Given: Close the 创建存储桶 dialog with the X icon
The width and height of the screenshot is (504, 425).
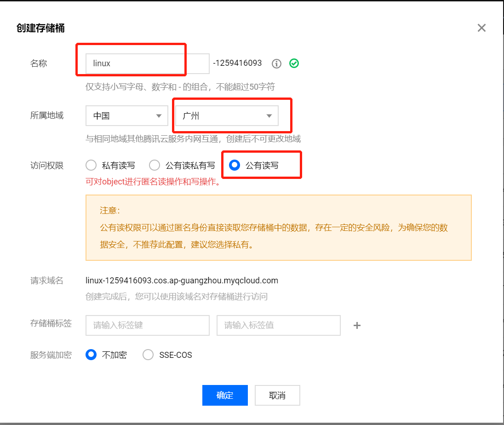Looking at the screenshot, I should pyautogui.click(x=481, y=28).
